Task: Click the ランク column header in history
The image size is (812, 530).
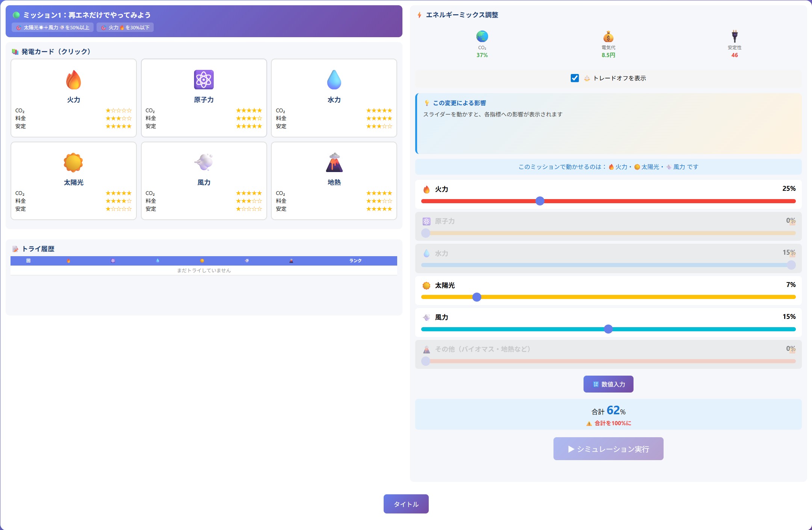Action: point(355,261)
